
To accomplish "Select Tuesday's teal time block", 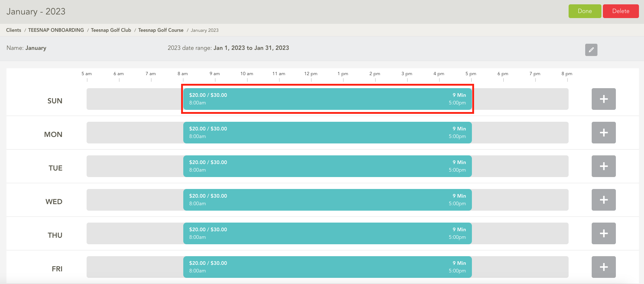I will 327,166.
